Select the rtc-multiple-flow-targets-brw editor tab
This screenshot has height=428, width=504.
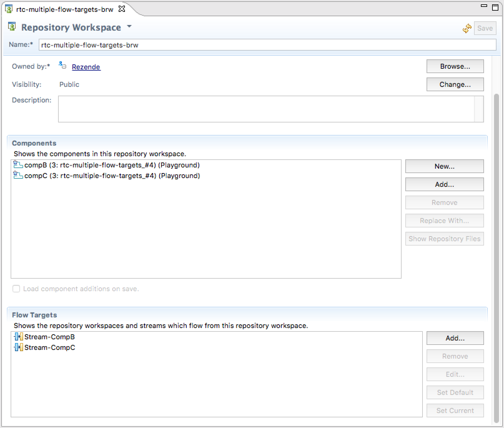65,9
